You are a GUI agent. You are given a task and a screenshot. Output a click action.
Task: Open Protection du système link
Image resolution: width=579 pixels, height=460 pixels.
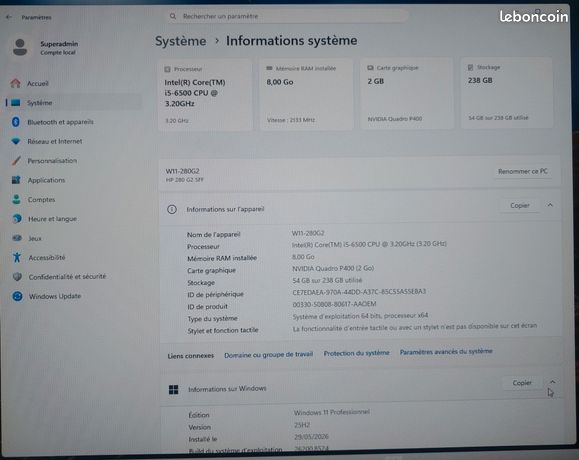click(356, 353)
